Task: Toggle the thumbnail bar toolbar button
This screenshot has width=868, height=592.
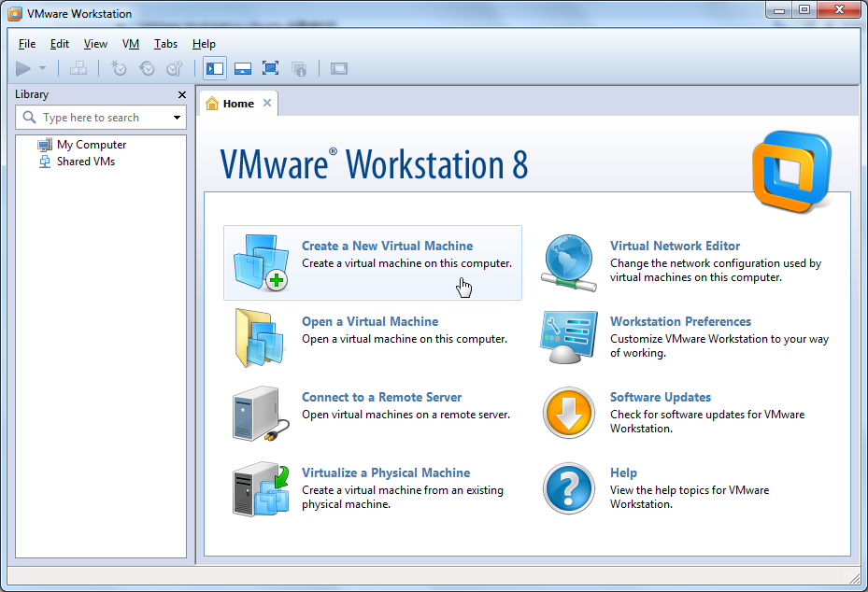Action: [243, 68]
